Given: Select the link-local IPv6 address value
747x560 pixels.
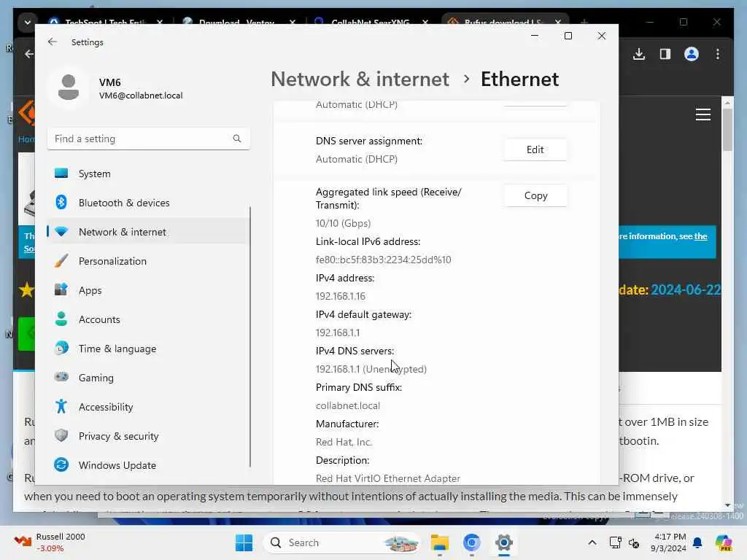Looking at the screenshot, I should coord(383,260).
